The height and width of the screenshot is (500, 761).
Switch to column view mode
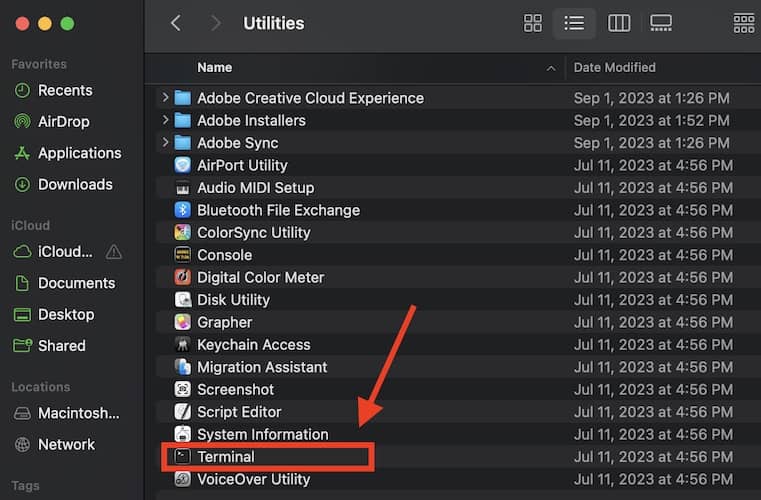(x=619, y=23)
